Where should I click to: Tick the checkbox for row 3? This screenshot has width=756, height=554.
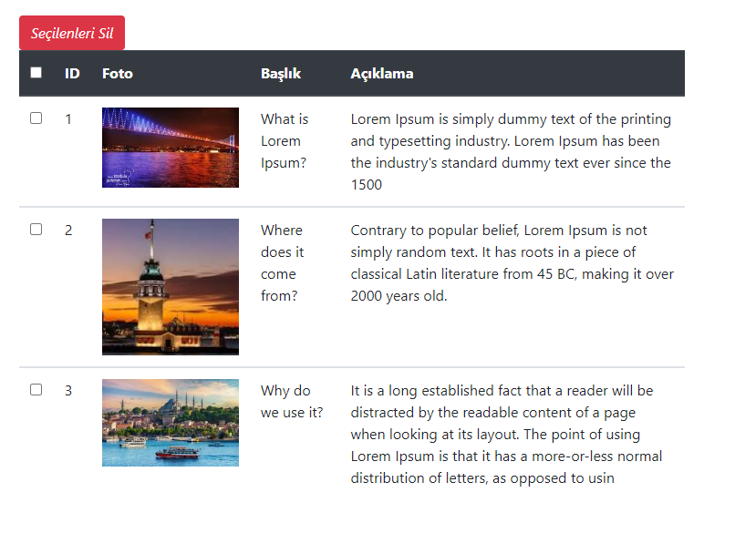pos(36,390)
